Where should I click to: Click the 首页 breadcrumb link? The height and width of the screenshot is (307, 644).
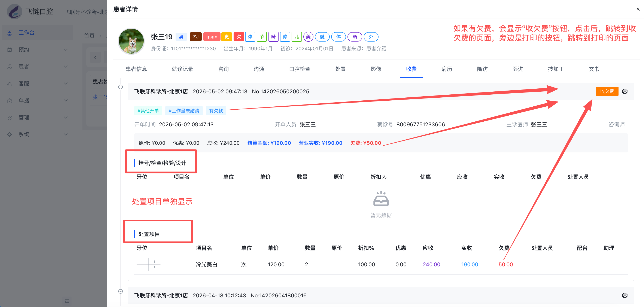(x=89, y=36)
